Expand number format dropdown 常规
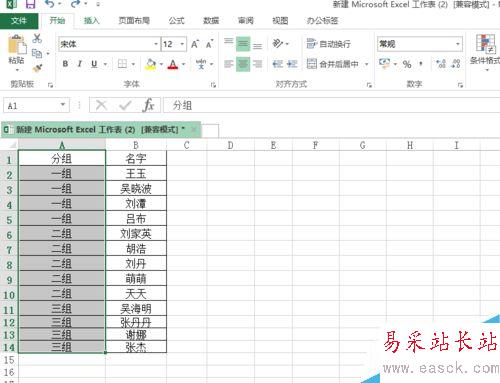The image size is (500, 383). pos(458,44)
